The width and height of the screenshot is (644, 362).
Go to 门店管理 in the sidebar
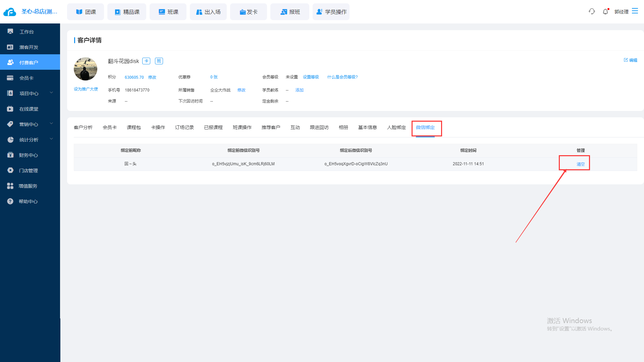point(30,170)
